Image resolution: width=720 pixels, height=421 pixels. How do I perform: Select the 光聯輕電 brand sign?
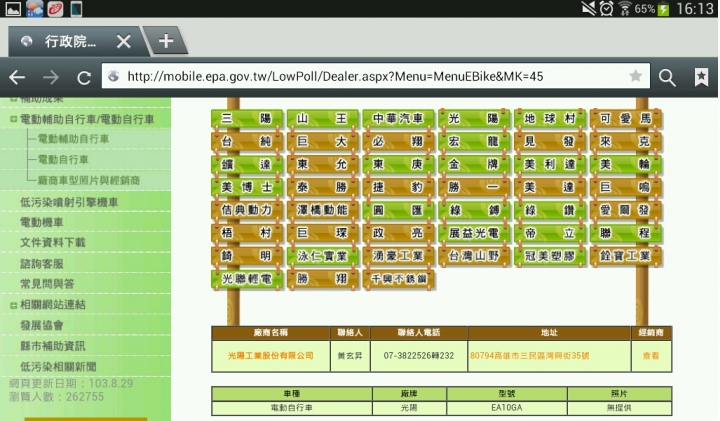coord(247,279)
